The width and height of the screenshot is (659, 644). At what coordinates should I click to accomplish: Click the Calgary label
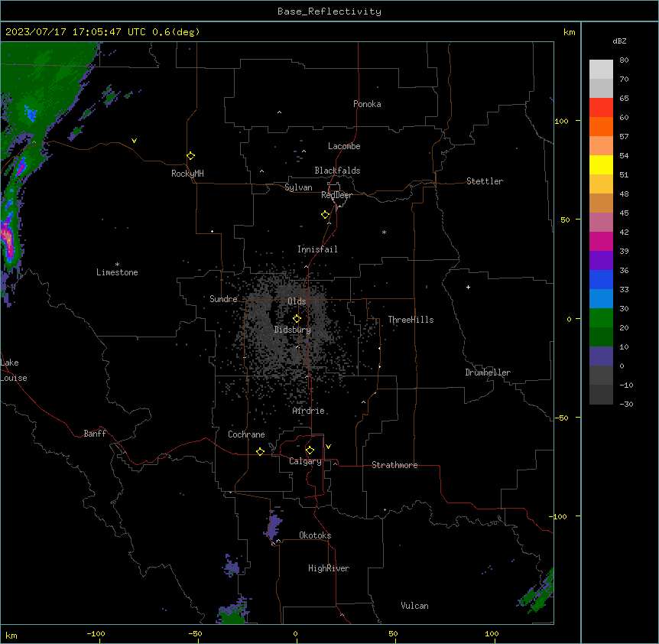(x=306, y=461)
